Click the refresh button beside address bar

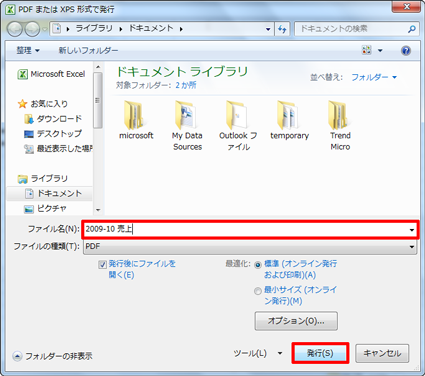coord(282,29)
